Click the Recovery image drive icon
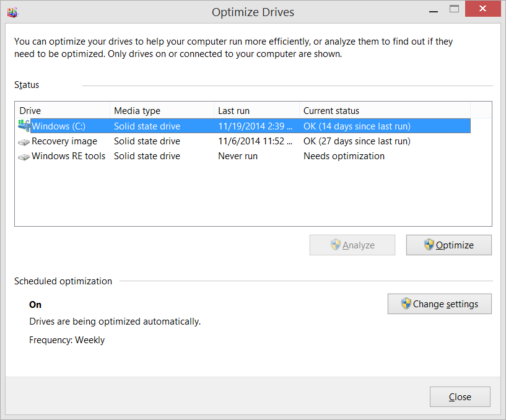This screenshot has width=506, height=420. (24, 141)
